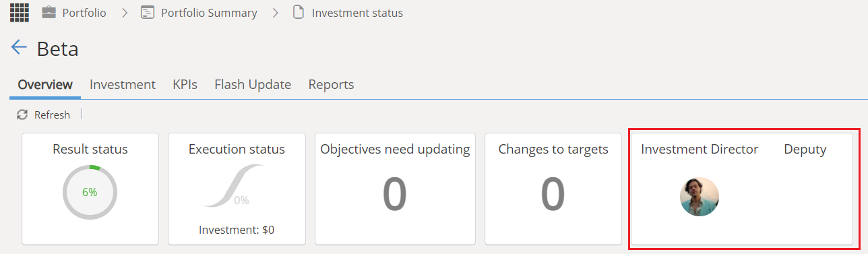The width and height of the screenshot is (868, 254).
Task: Go back using the blue arrow
Action: coord(19,47)
